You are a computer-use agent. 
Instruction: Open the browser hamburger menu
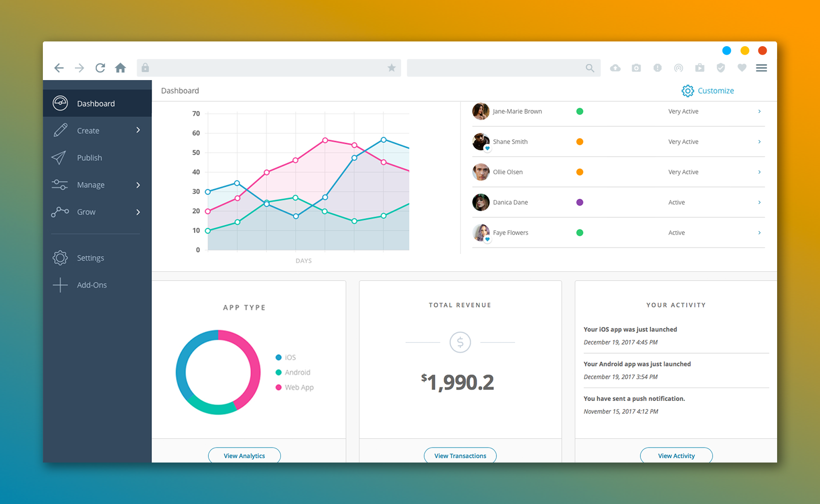tap(761, 68)
